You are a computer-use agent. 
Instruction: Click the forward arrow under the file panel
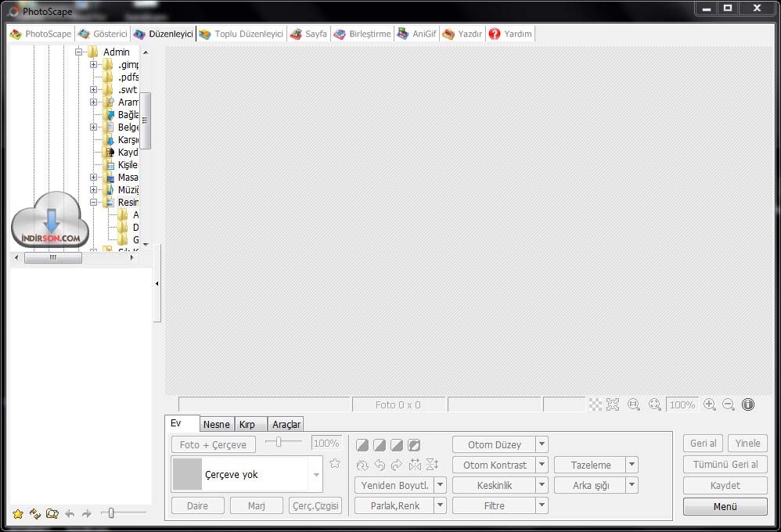point(87,513)
